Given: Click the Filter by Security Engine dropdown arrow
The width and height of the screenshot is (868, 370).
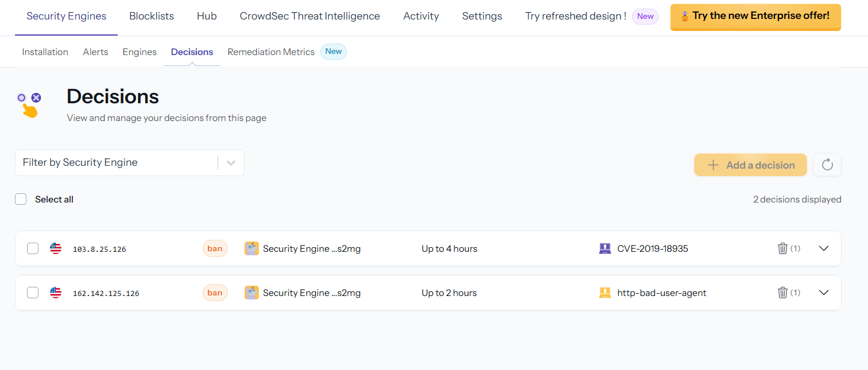Looking at the screenshot, I should click(231, 162).
